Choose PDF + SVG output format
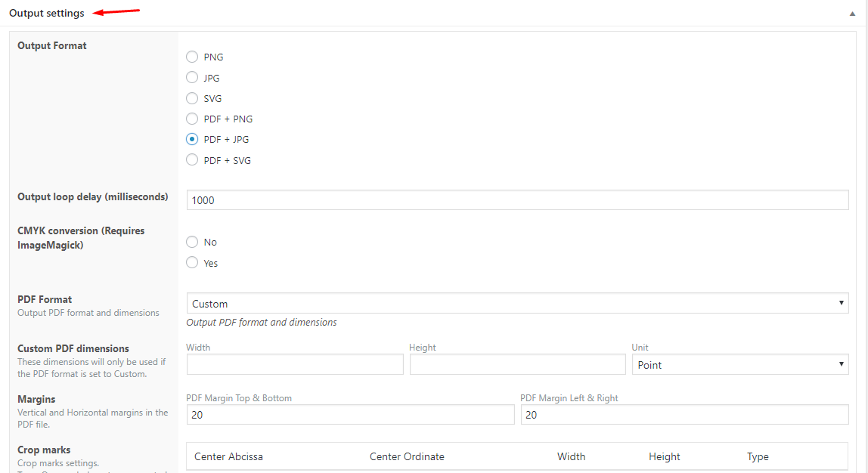 [x=192, y=160]
